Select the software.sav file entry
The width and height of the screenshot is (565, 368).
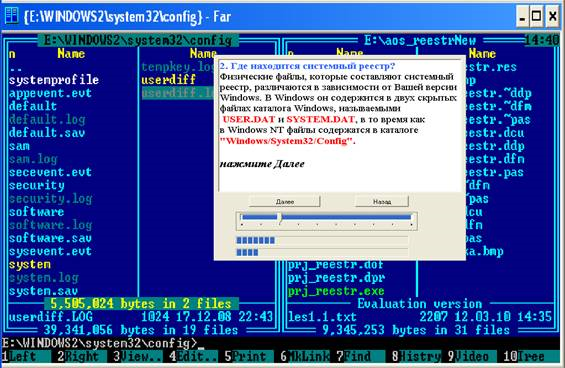point(50,238)
